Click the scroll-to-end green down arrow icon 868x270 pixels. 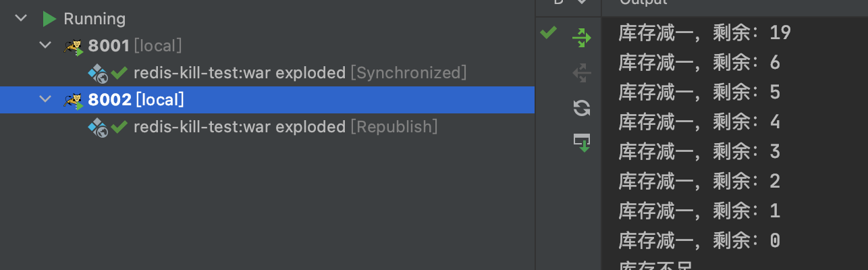[581, 142]
